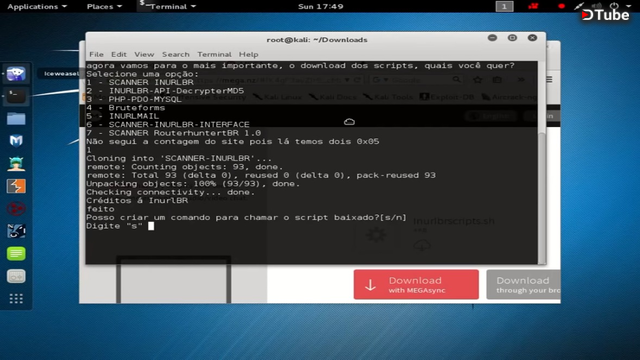The image size is (640, 360).
Task: Launch Burp Suite from the dock
Action: pos(16,186)
